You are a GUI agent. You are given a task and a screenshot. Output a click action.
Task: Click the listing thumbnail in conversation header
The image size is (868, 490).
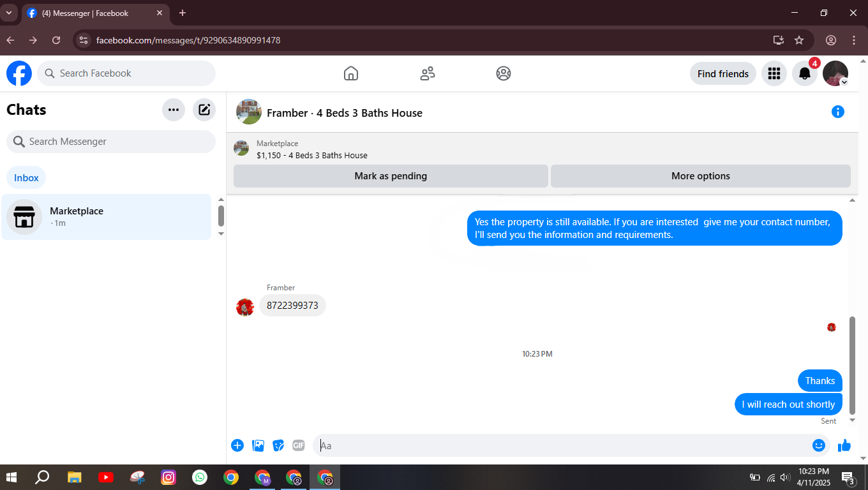click(x=249, y=112)
